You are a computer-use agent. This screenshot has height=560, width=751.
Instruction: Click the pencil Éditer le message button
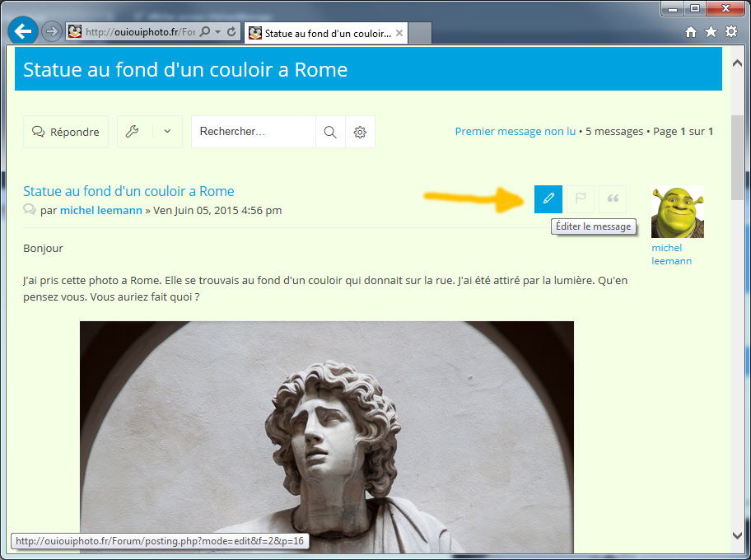548,198
